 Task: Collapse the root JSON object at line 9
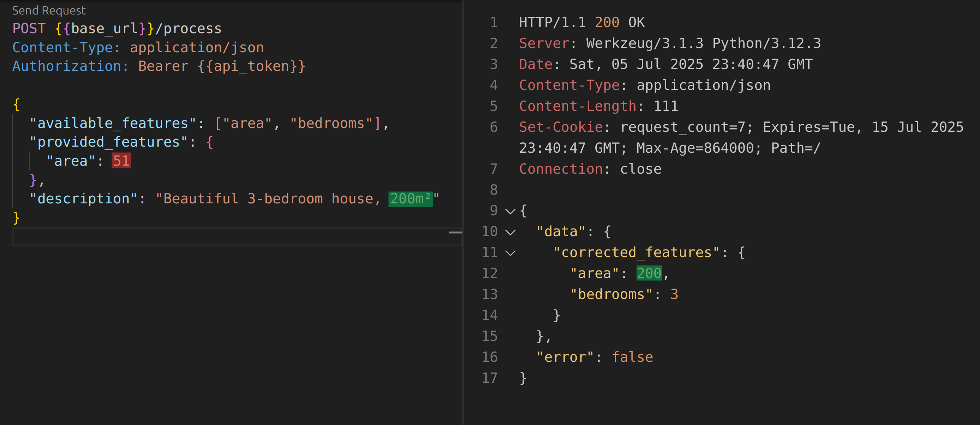pos(510,211)
